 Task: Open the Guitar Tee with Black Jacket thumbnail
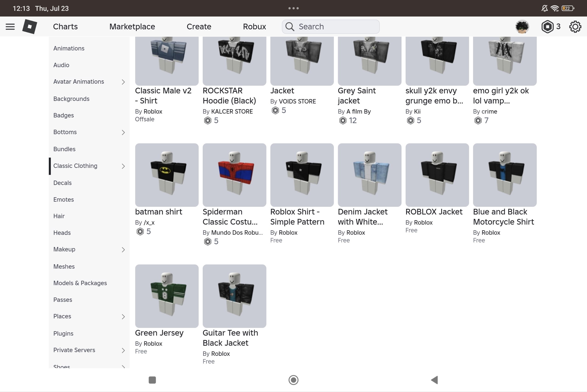coord(234,296)
